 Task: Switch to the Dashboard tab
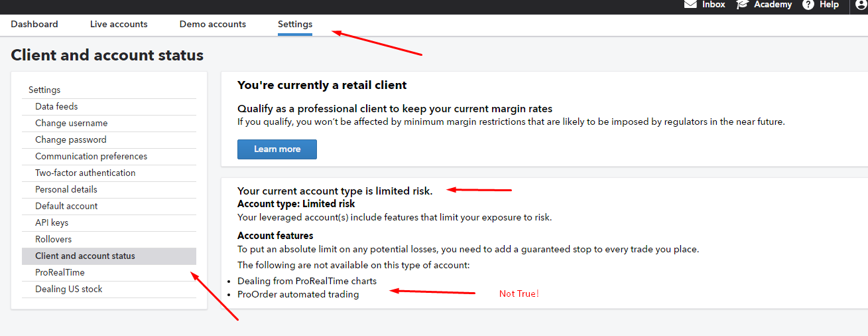34,24
